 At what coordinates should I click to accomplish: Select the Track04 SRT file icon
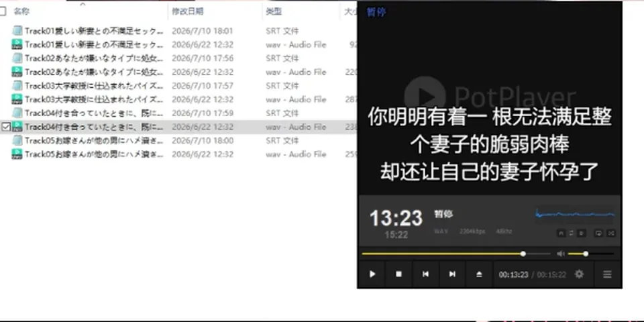click(17, 113)
